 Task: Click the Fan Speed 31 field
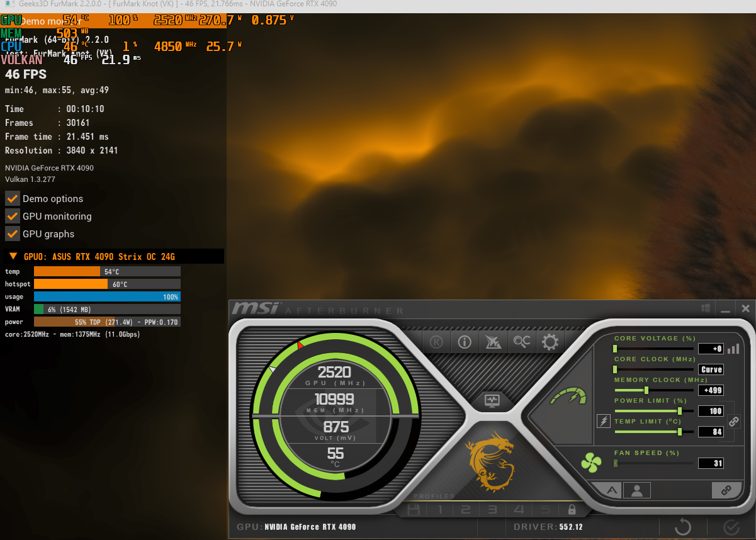711,463
